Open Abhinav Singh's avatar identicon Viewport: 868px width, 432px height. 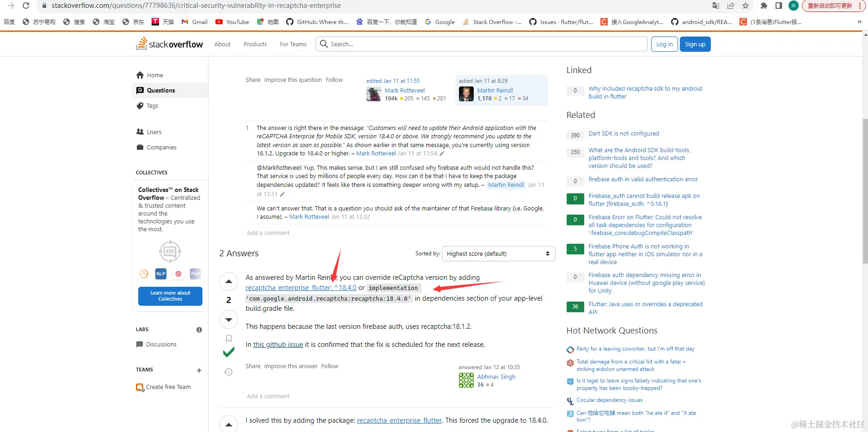466,380
